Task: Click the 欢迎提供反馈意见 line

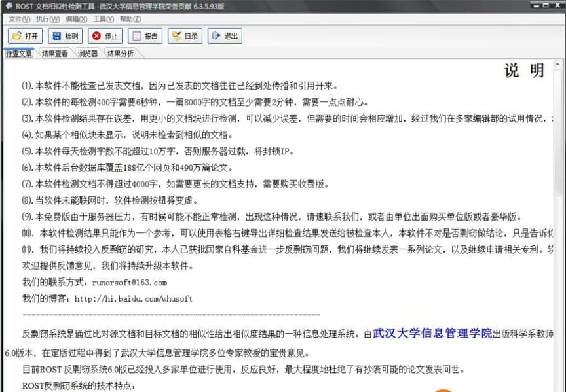Action: (x=108, y=266)
